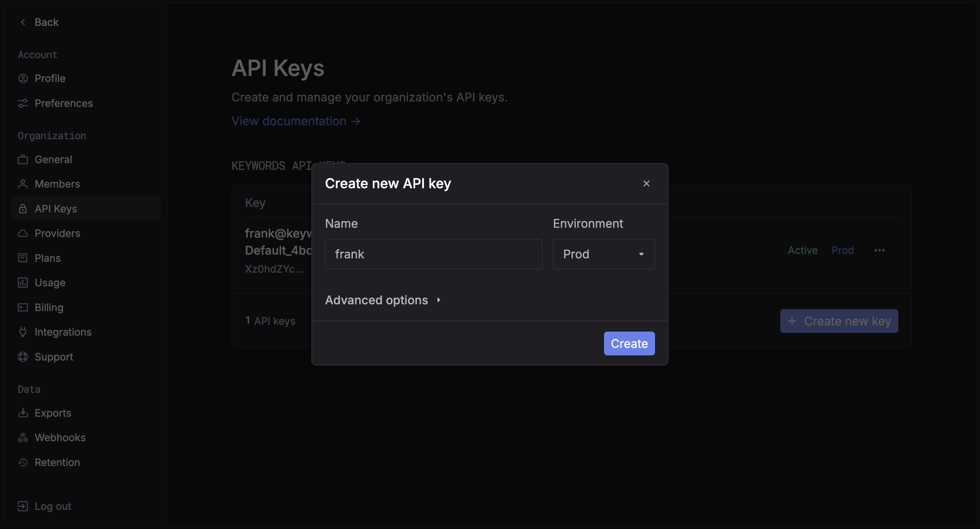This screenshot has height=529, width=980.
Task: Go to Members in sidebar
Action: 57,184
